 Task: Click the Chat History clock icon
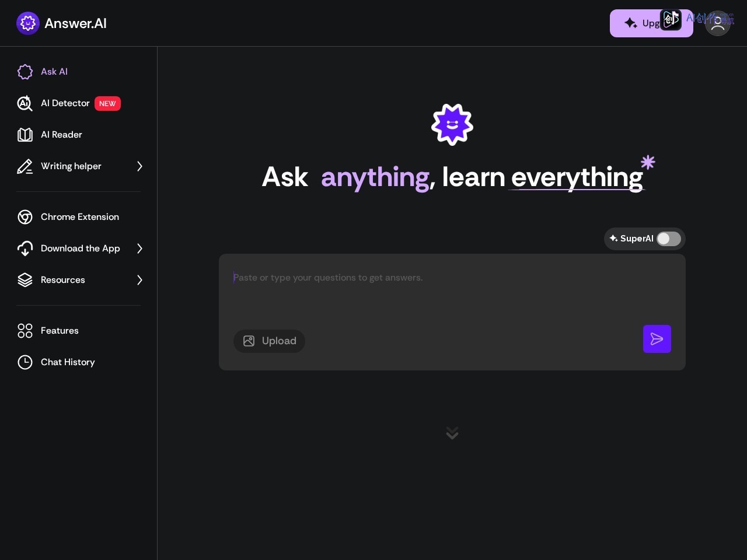[x=25, y=362]
